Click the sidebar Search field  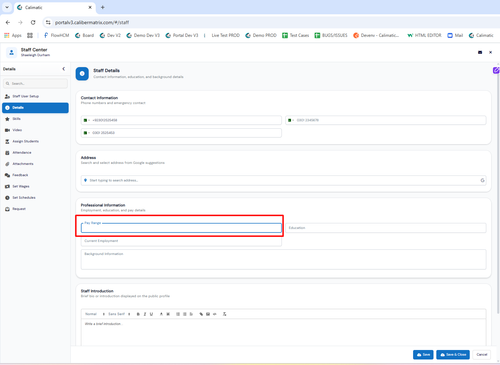tap(35, 83)
